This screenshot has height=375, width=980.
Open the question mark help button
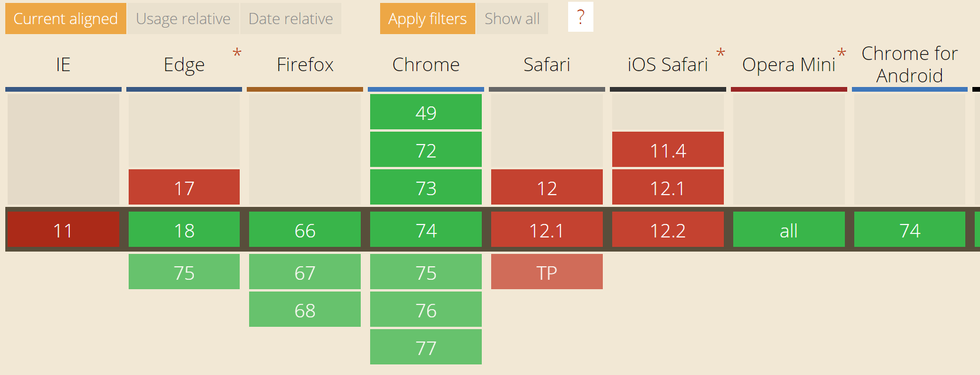(x=580, y=17)
